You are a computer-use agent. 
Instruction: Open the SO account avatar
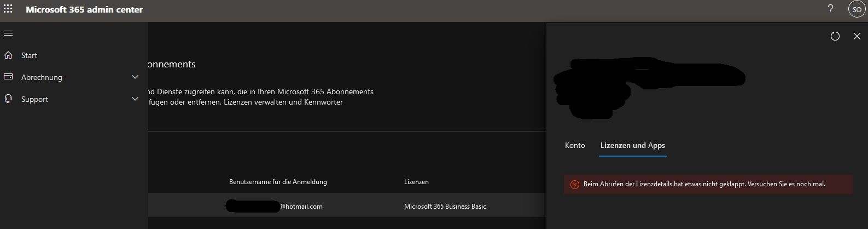point(857,9)
